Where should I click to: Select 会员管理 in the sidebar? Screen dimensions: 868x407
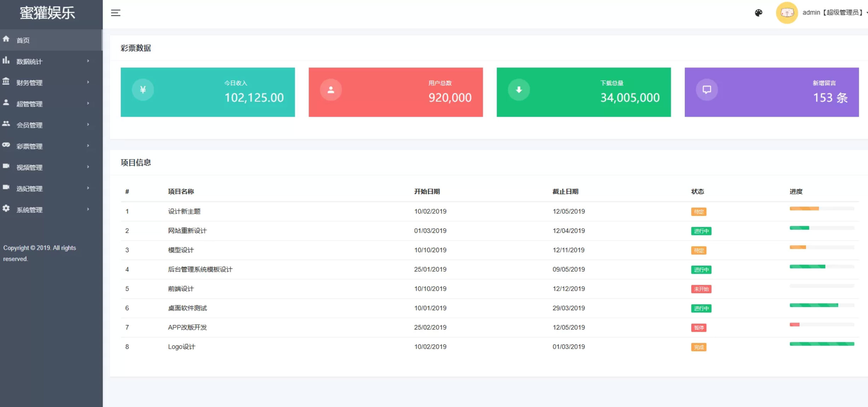coord(29,125)
